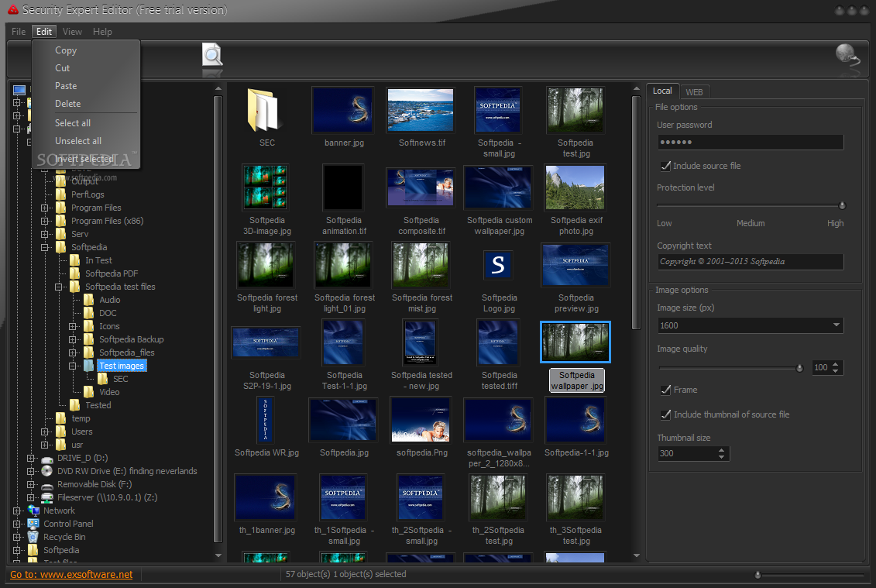Click the DOC folder icon
This screenshot has width=876, height=588.
click(x=89, y=313)
